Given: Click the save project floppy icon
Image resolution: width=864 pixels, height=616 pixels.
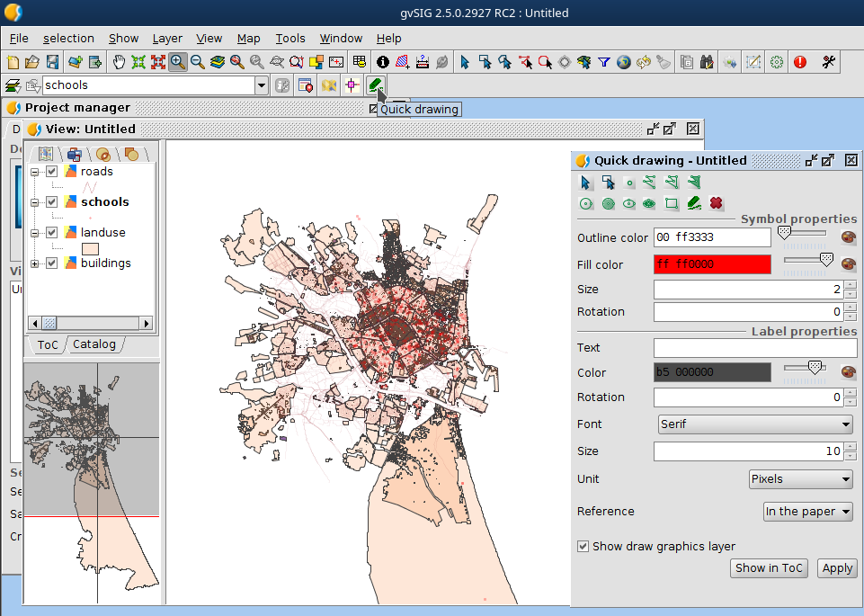Looking at the screenshot, I should coord(52,62).
